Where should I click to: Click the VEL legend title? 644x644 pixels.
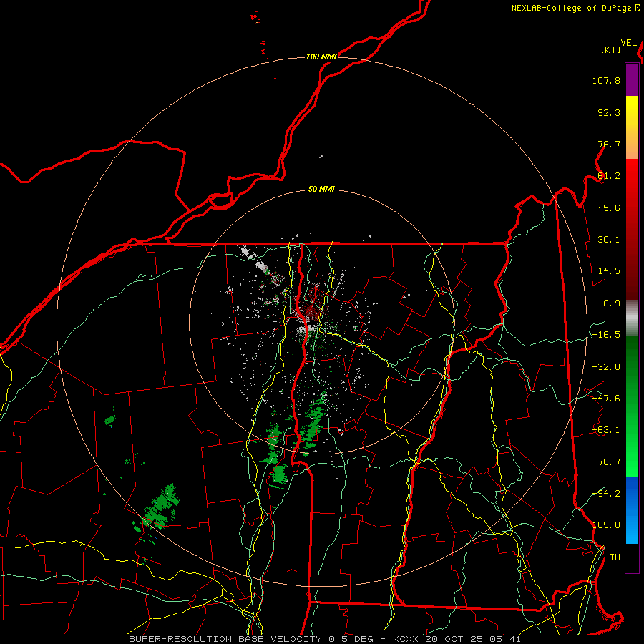coord(628,43)
